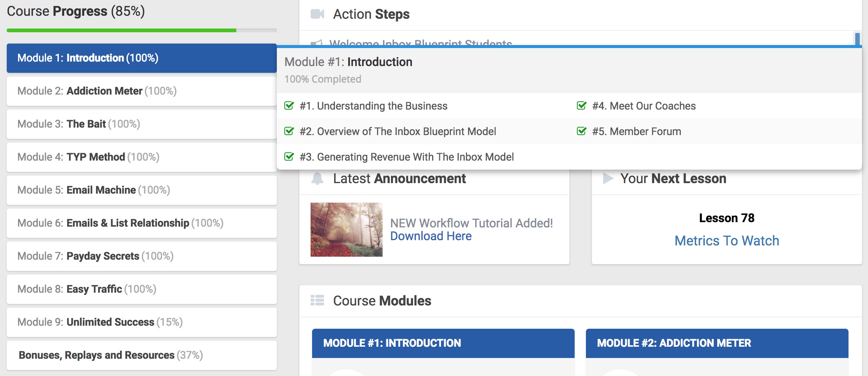Toggle checkmark for #1 Understanding the Business
This screenshot has width=868, height=376.
(289, 105)
